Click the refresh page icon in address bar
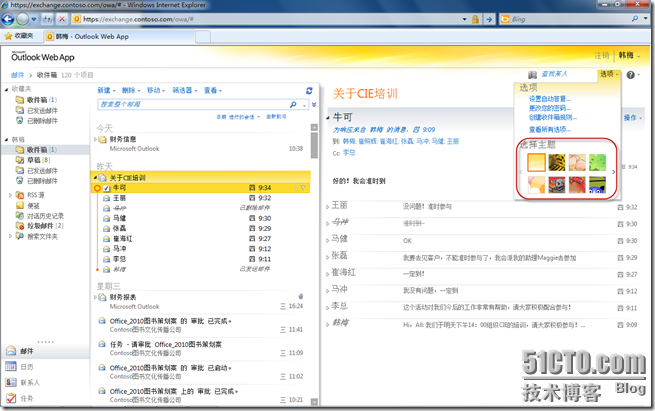Image resolution: width=655 pixels, height=411 pixels. [x=48, y=19]
